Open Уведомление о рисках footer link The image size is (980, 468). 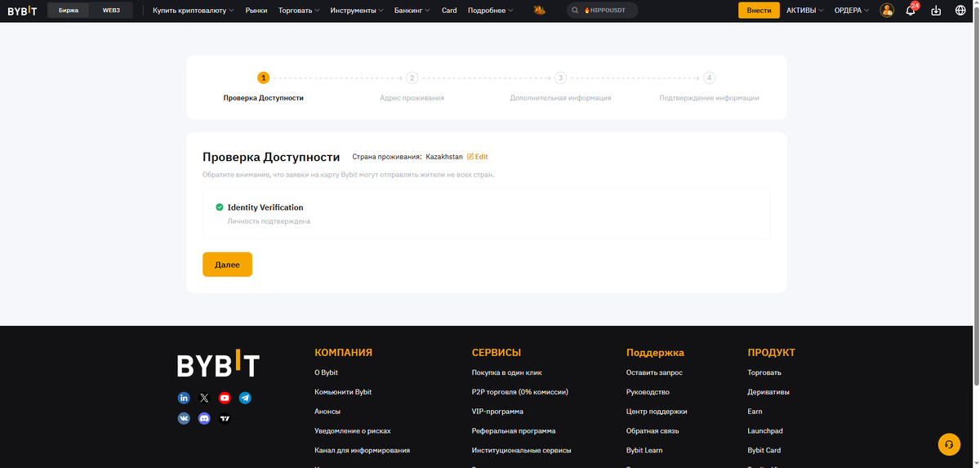(353, 430)
